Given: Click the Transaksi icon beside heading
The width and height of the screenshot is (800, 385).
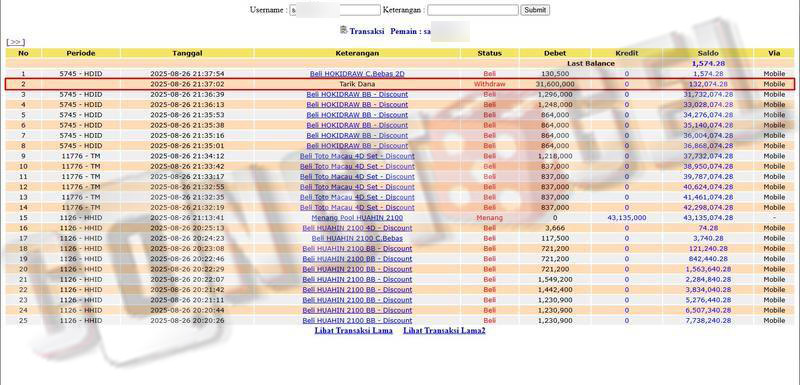Looking at the screenshot, I should [343, 30].
